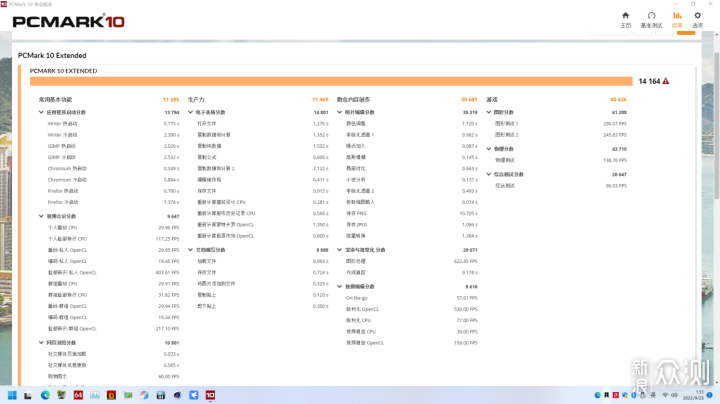Click the PNG row with 10.705 s

[411, 213]
